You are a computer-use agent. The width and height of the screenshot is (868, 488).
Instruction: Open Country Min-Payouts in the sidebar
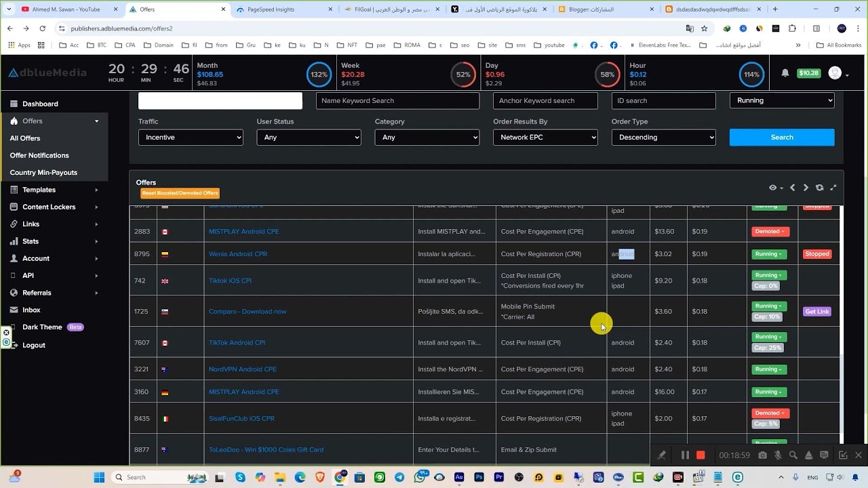(x=43, y=172)
